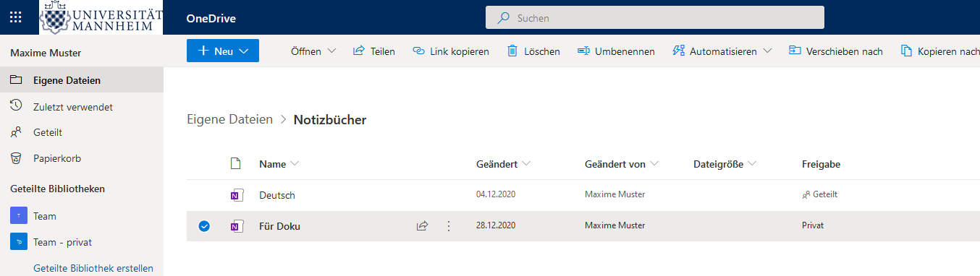Select Umbenennen rename toolbar icon

click(x=583, y=51)
